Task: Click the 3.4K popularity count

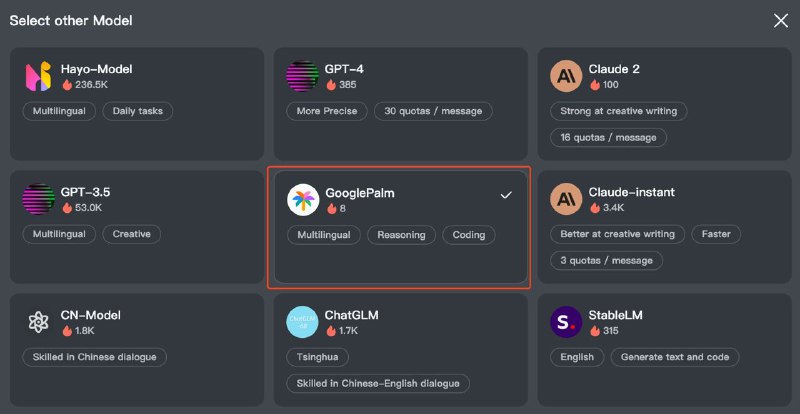Action: (x=613, y=208)
